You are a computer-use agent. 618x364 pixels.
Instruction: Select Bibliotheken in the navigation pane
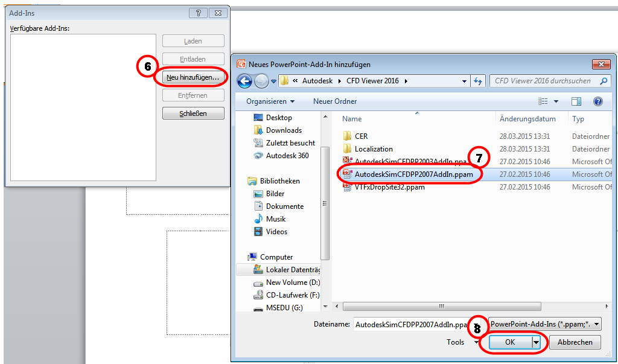(x=279, y=181)
